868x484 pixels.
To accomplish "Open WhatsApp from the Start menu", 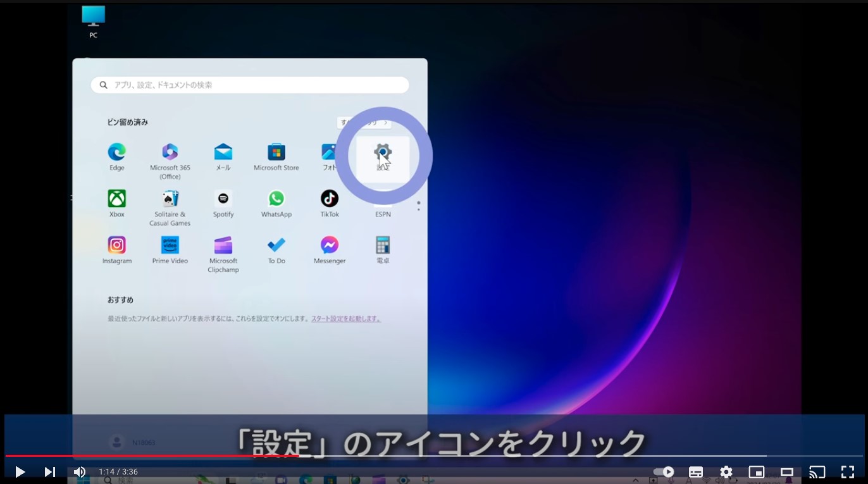I will 276,203.
